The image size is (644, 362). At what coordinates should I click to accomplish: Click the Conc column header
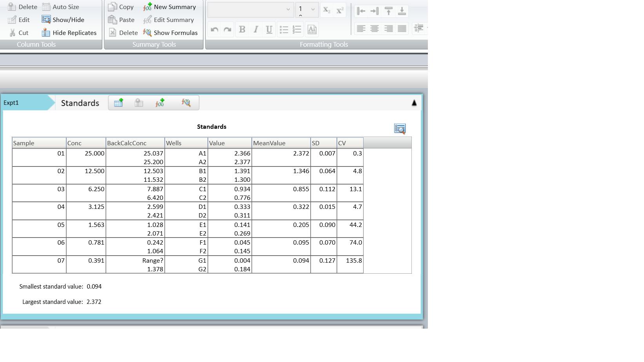pos(86,143)
